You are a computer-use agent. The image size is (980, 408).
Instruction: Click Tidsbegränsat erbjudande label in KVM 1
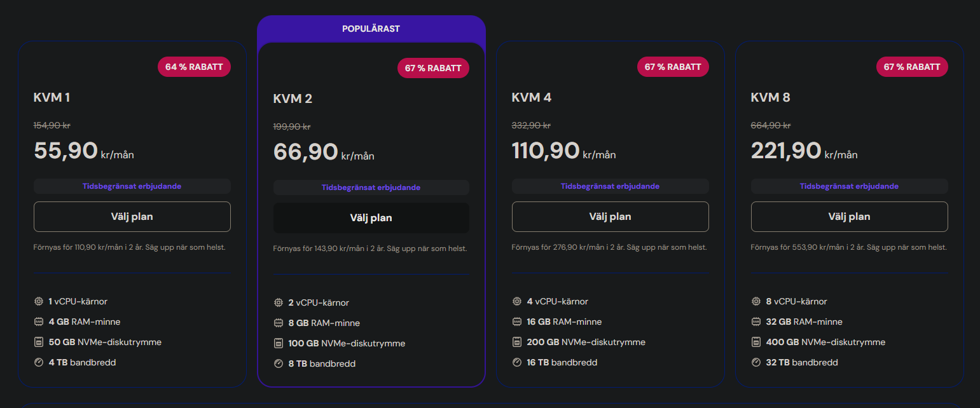click(132, 186)
